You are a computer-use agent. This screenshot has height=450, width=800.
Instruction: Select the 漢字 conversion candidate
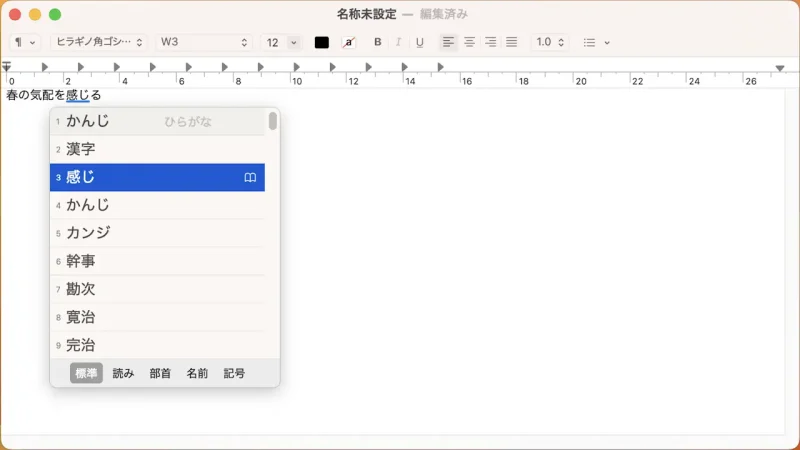tap(81, 149)
